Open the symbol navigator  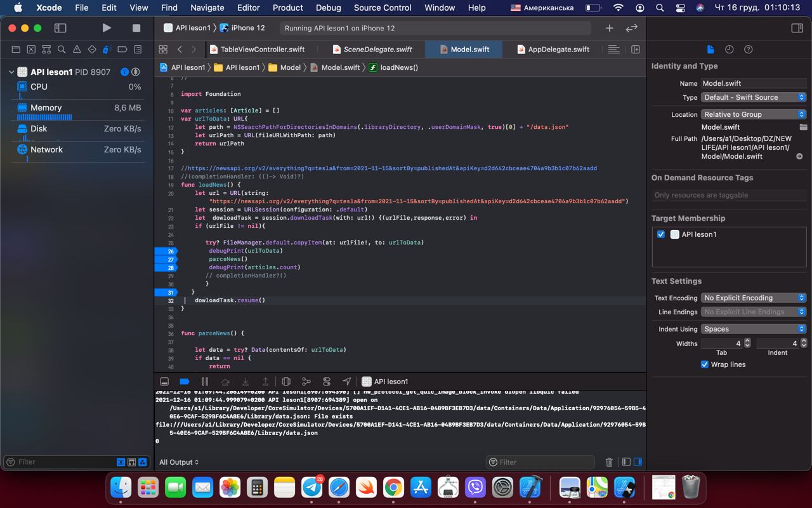[46, 49]
